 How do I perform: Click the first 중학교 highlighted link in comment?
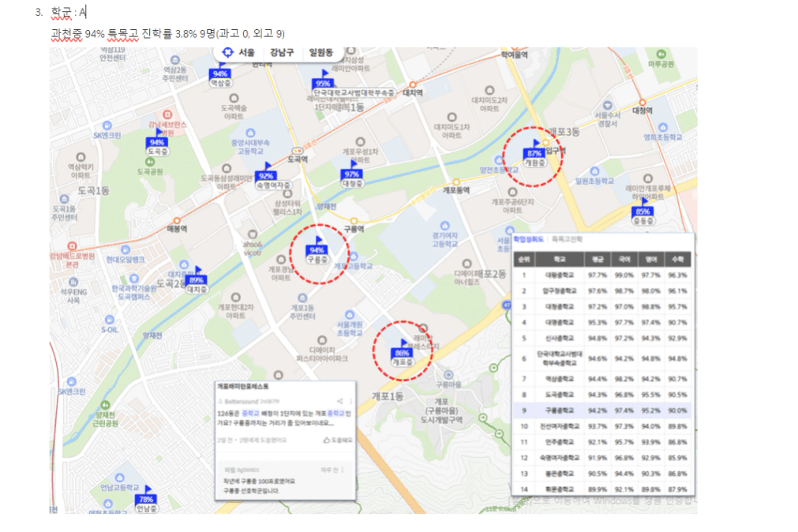[x=250, y=414]
